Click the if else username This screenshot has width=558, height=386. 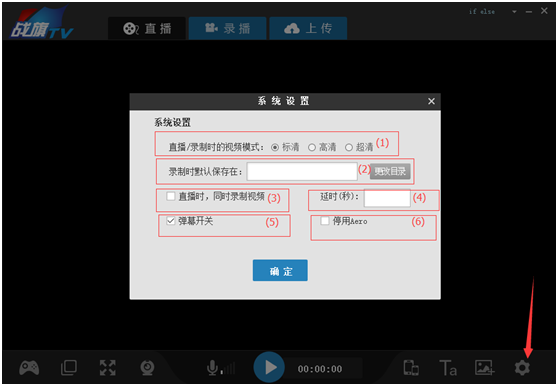482,12
